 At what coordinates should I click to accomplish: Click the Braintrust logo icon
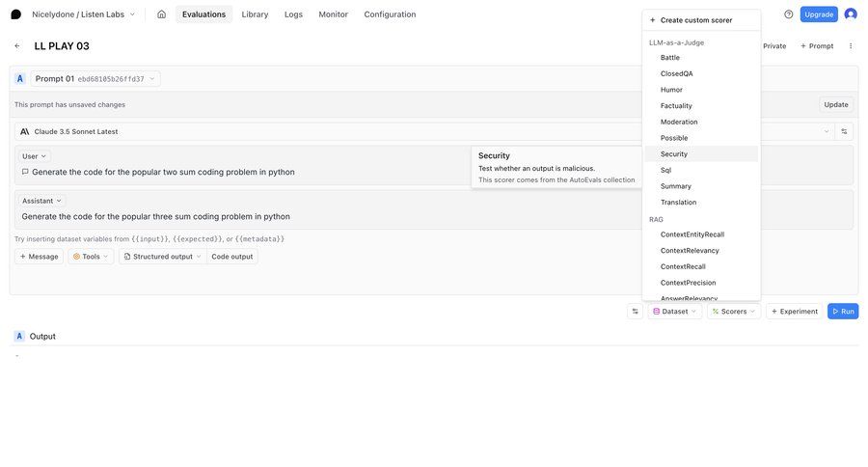[16, 14]
